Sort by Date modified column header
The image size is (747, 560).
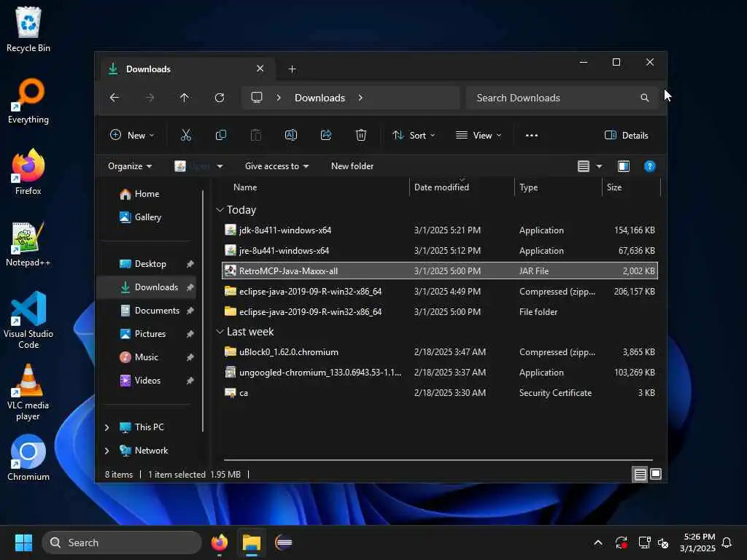(441, 187)
